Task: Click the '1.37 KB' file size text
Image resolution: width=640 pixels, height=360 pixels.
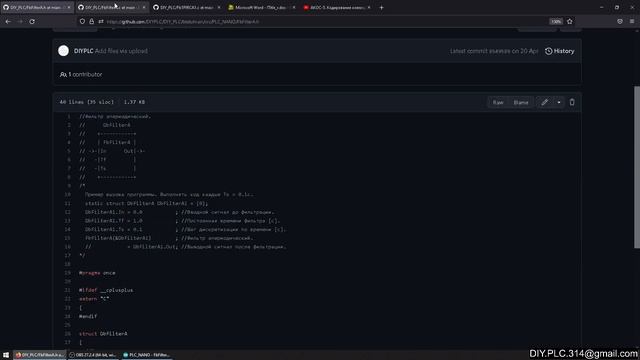Action: [x=134, y=102]
